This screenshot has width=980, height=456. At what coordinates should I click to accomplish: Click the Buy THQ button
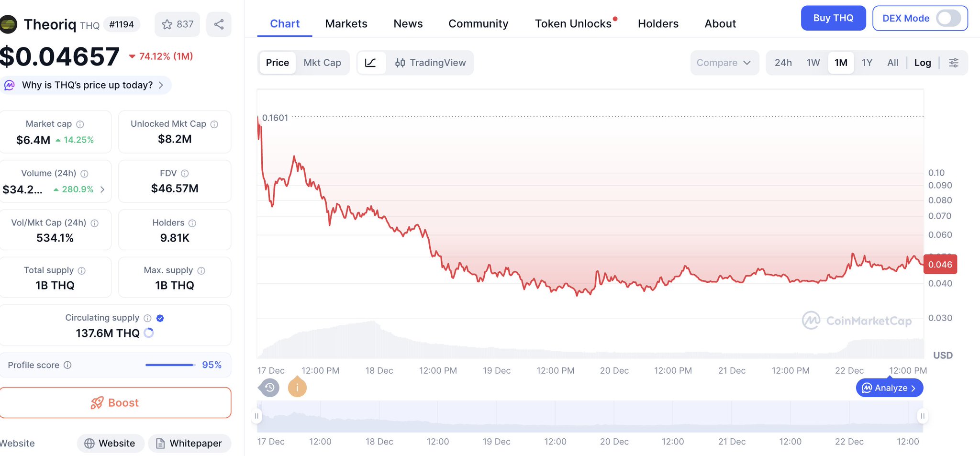pyautogui.click(x=833, y=18)
